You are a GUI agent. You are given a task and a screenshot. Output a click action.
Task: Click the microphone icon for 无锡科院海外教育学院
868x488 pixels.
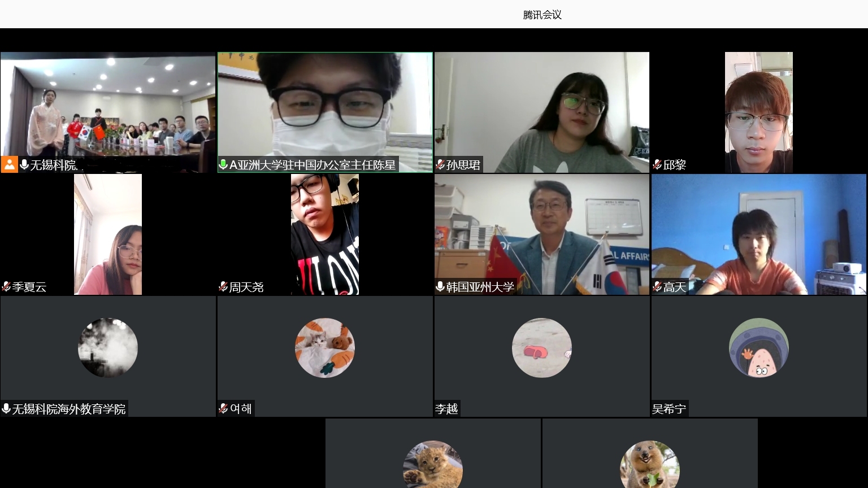click(6, 408)
